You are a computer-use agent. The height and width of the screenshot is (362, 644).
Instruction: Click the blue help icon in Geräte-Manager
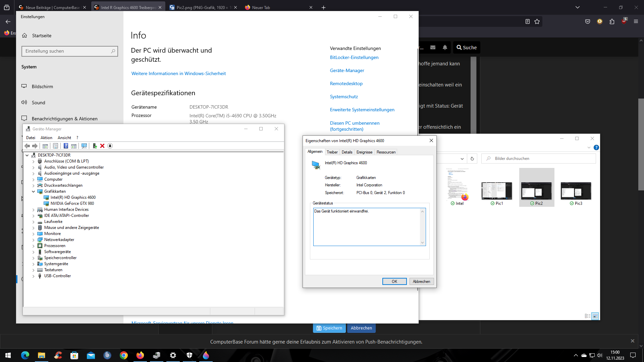[x=66, y=146]
